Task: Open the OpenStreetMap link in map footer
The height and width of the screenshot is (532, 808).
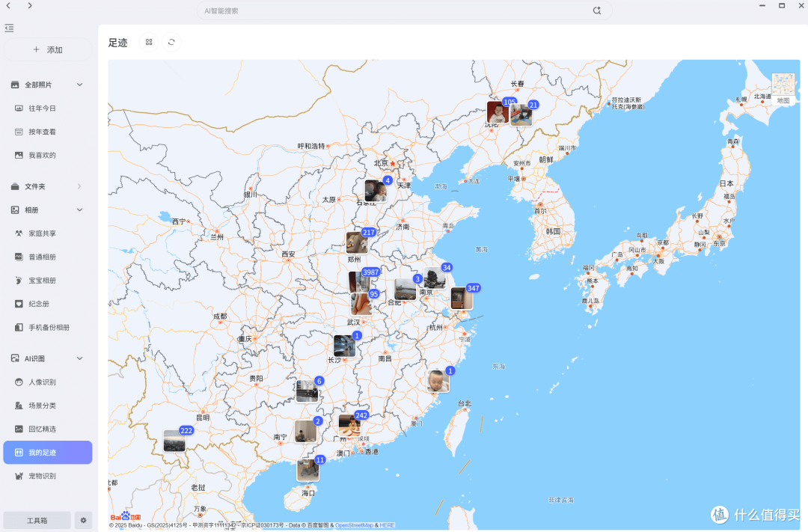Action: [x=354, y=525]
